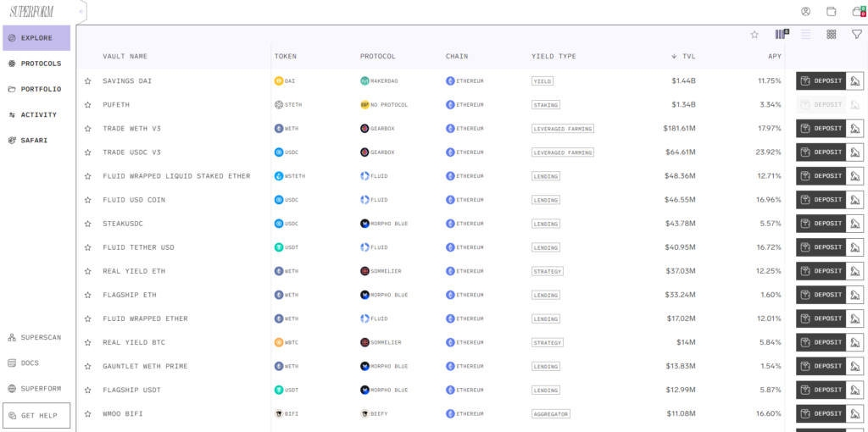Screen dimensions: 868x432
Task: Switch to grid view icon
Action: (832, 34)
